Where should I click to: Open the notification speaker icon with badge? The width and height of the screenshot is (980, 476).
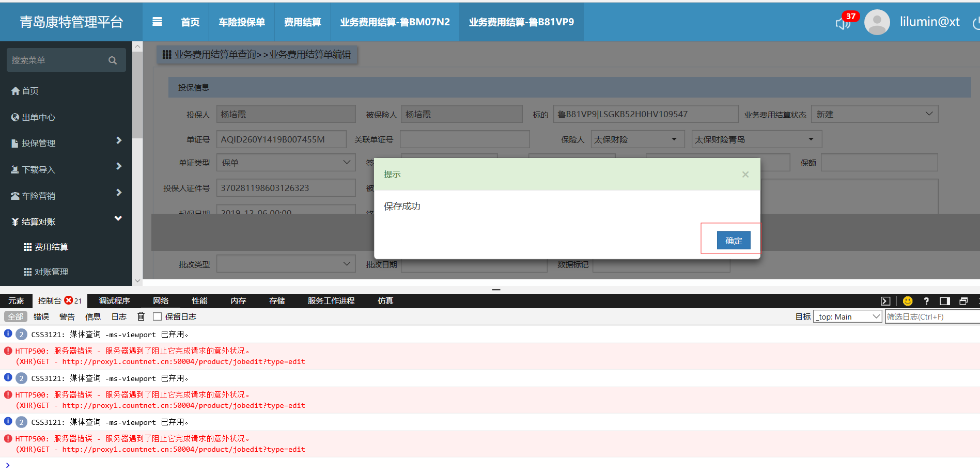point(843,23)
